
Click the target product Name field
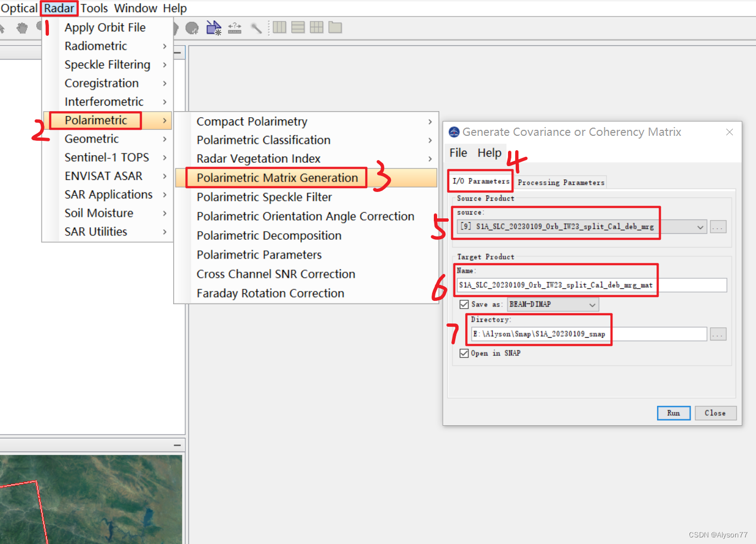[592, 285]
